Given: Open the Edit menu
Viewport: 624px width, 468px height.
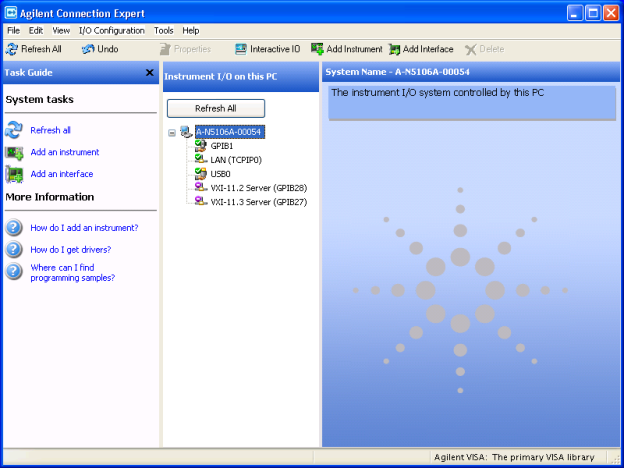Looking at the screenshot, I should point(36,31).
